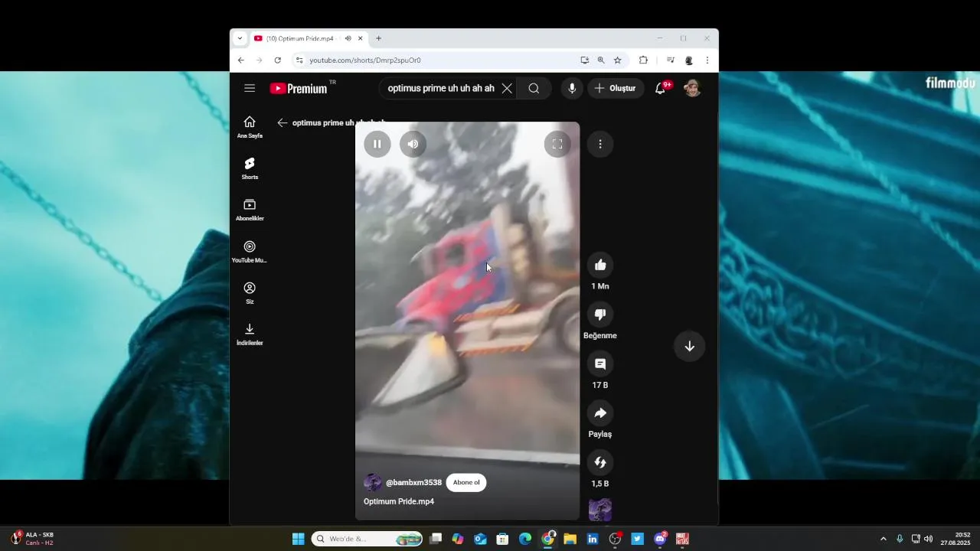Open Chrome extensions puzzle icon
This screenshot has height=551, width=980.
(x=643, y=60)
